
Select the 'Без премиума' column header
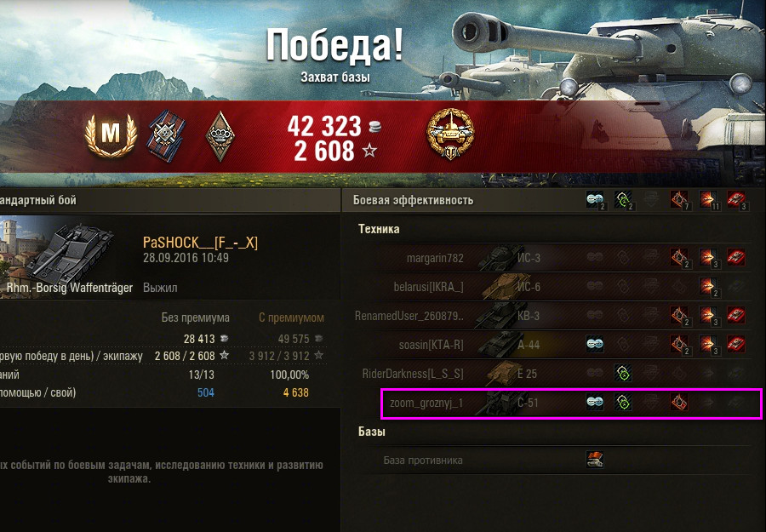point(196,317)
